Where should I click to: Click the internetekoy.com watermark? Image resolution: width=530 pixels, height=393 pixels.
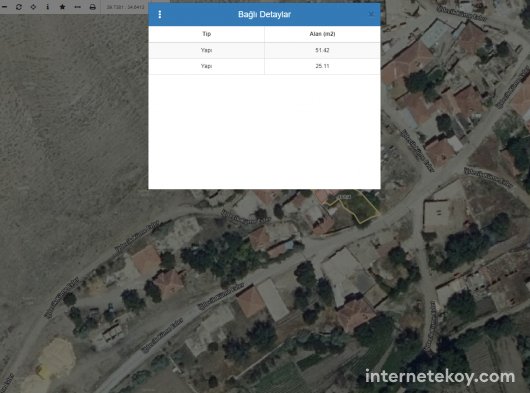pos(440,377)
